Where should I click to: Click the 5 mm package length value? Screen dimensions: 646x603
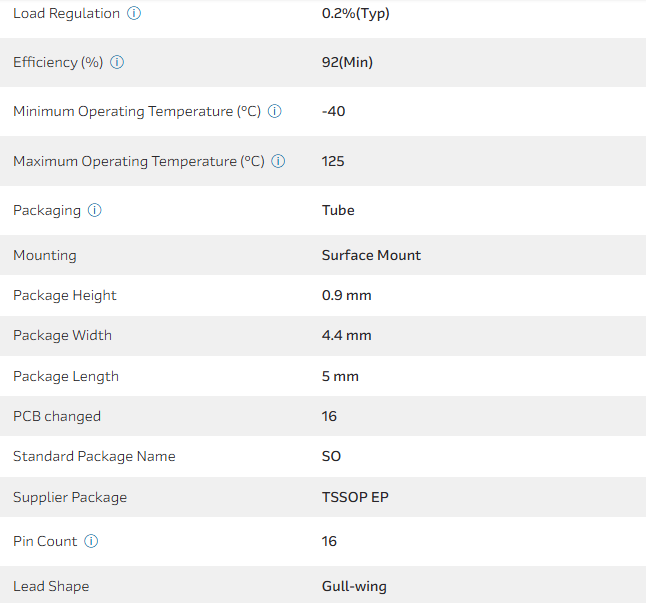[340, 377]
